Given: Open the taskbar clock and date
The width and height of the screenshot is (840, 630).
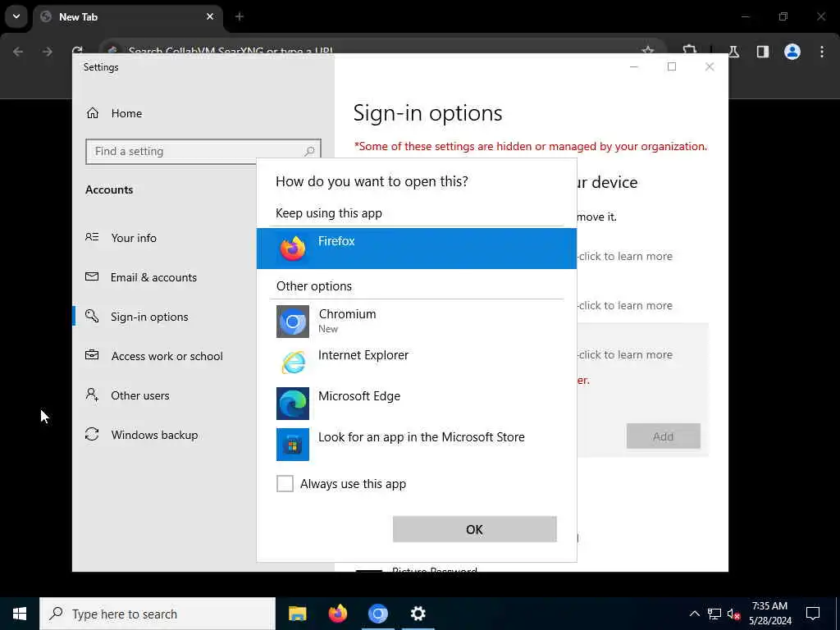Looking at the screenshot, I should tap(769, 614).
